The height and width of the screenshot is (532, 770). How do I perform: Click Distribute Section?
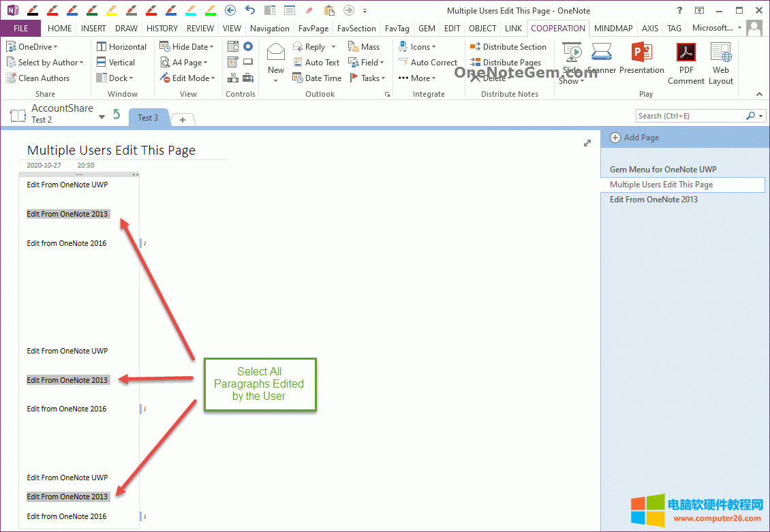point(508,46)
